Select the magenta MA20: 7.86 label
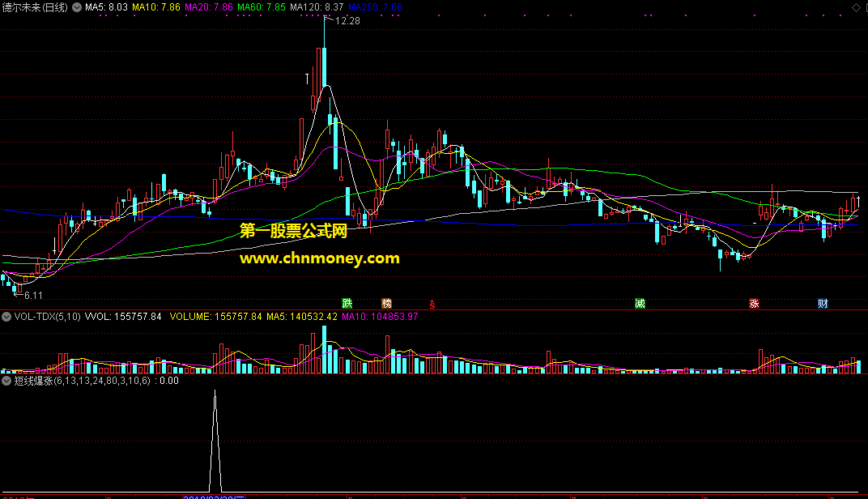 click(209, 7)
